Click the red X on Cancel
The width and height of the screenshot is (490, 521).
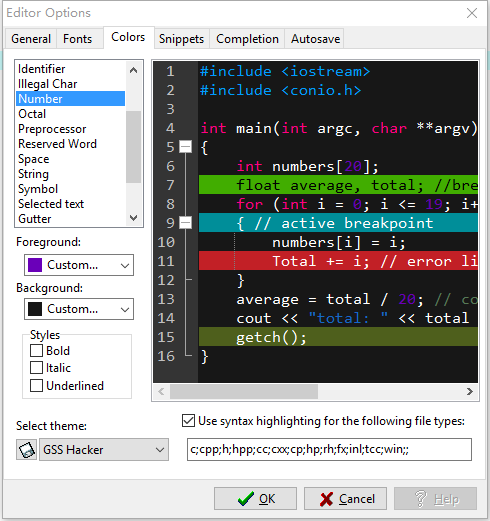click(x=326, y=499)
